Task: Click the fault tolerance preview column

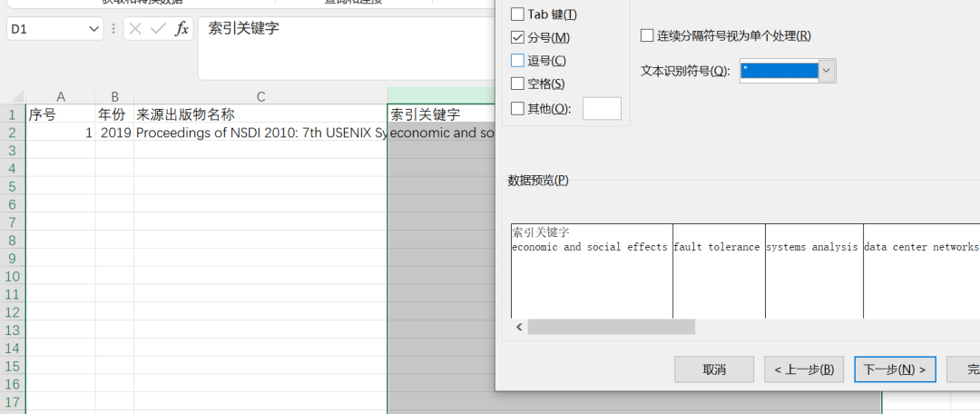Action: coord(719,271)
